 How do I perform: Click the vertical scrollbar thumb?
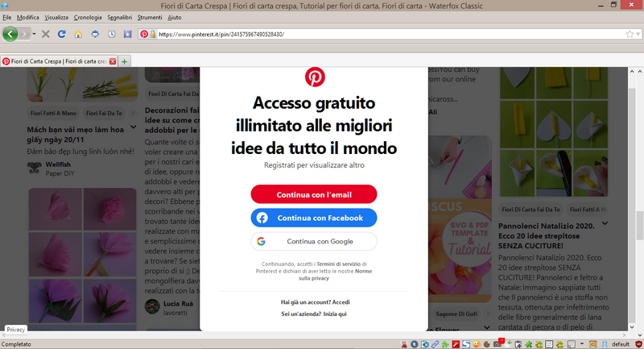click(639, 225)
